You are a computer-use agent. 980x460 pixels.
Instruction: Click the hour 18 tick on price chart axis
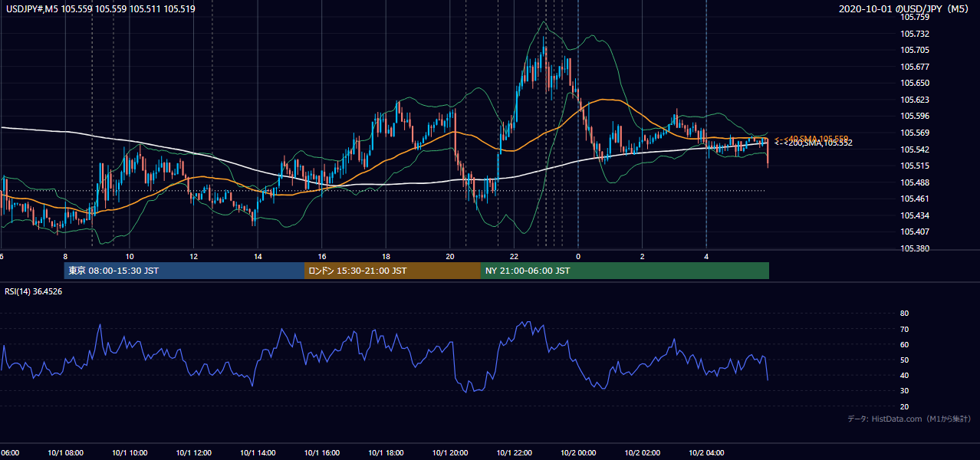pyautogui.click(x=386, y=257)
